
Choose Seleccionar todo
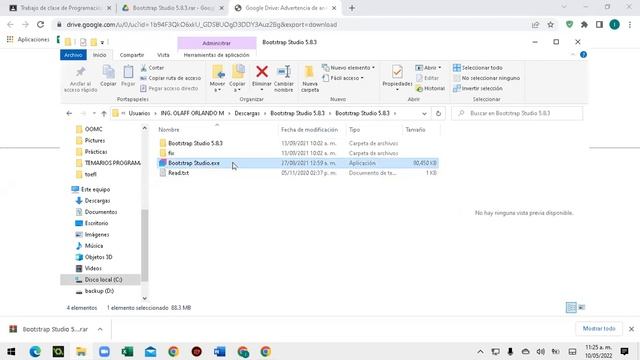[x=478, y=68]
